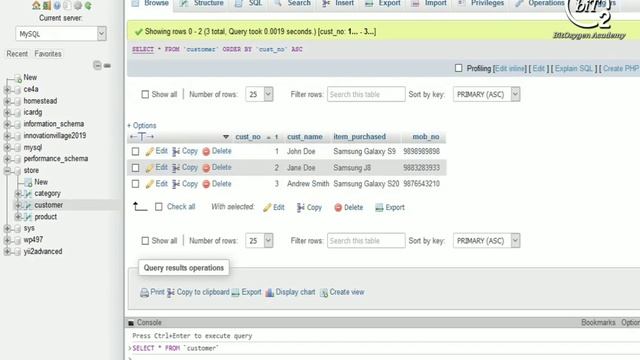Switch to the Structure tab

[202, 3]
